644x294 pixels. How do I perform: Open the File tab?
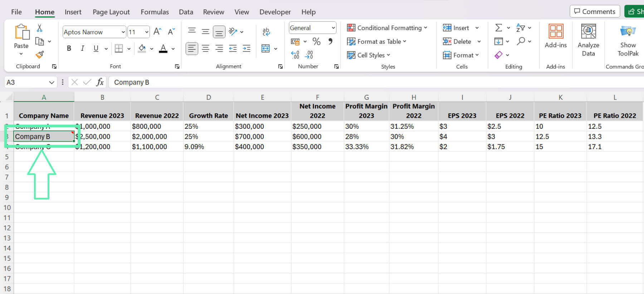[16, 12]
